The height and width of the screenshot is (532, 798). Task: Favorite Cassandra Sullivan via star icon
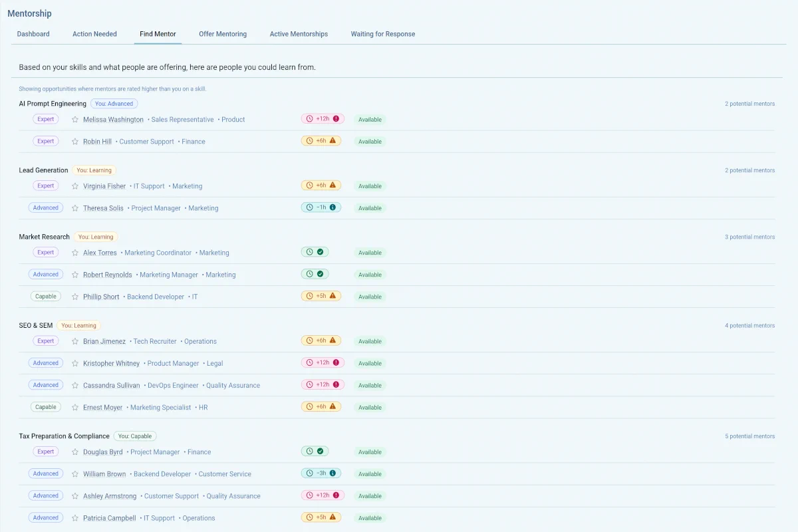coord(75,385)
